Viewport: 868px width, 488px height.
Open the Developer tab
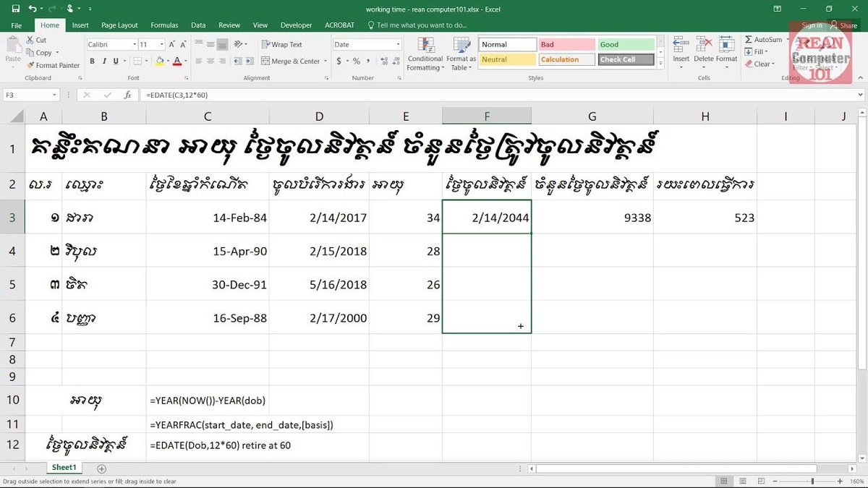tap(296, 25)
